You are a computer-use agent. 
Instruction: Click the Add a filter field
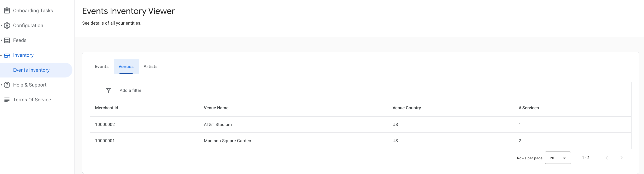click(x=131, y=90)
